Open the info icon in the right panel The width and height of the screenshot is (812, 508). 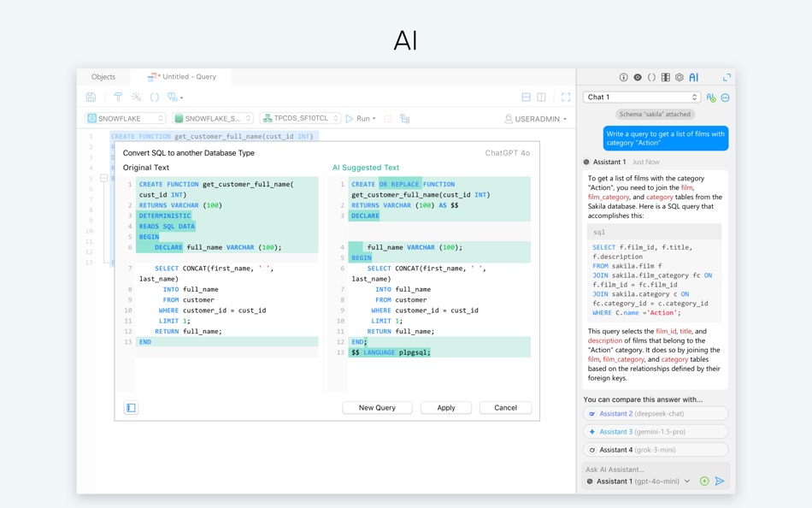tap(623, 77)
